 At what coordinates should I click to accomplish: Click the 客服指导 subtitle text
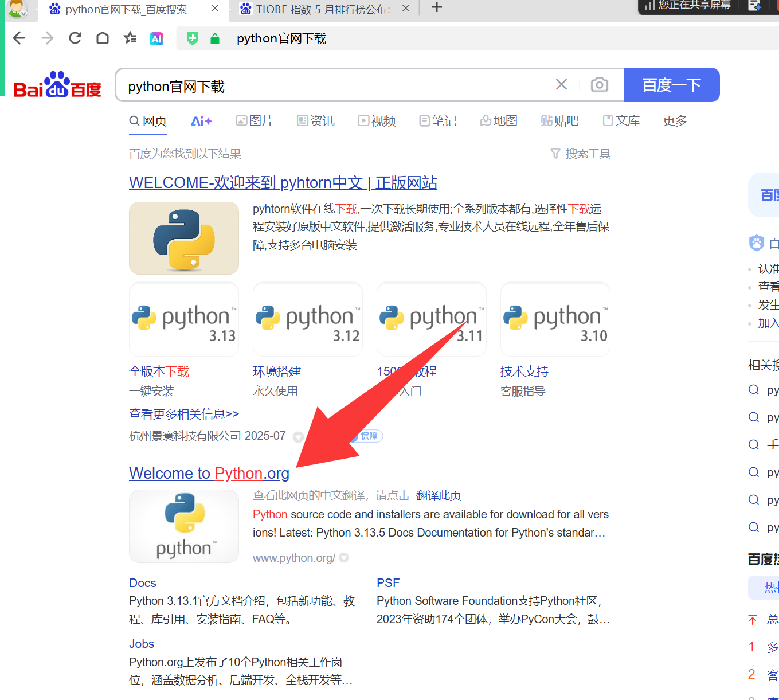point(523,391)
